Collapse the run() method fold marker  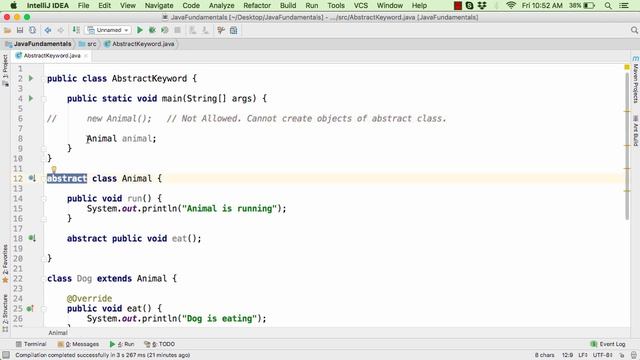click(x=44, y=198)
